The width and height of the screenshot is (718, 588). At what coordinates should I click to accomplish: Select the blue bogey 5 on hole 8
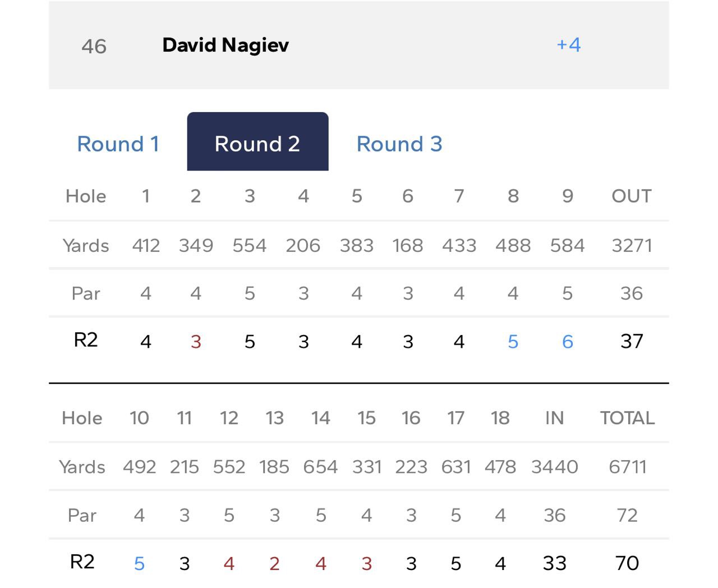coord(513,342)
